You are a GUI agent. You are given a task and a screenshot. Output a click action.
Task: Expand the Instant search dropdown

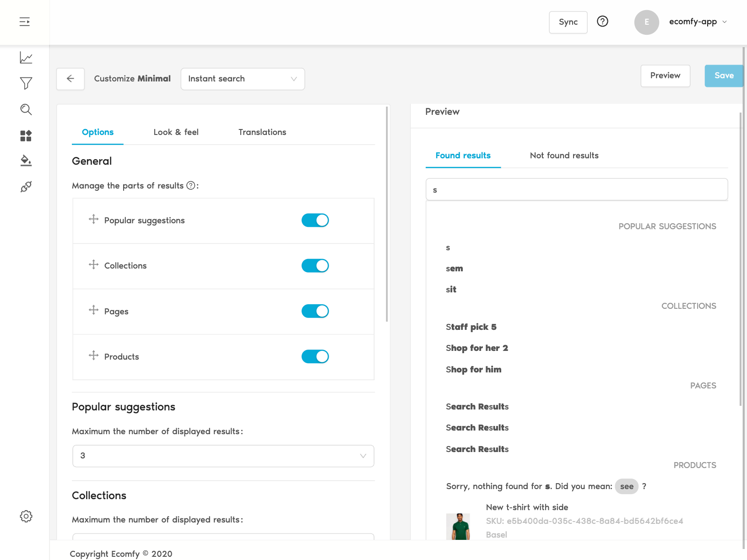(x=243, y=79)
